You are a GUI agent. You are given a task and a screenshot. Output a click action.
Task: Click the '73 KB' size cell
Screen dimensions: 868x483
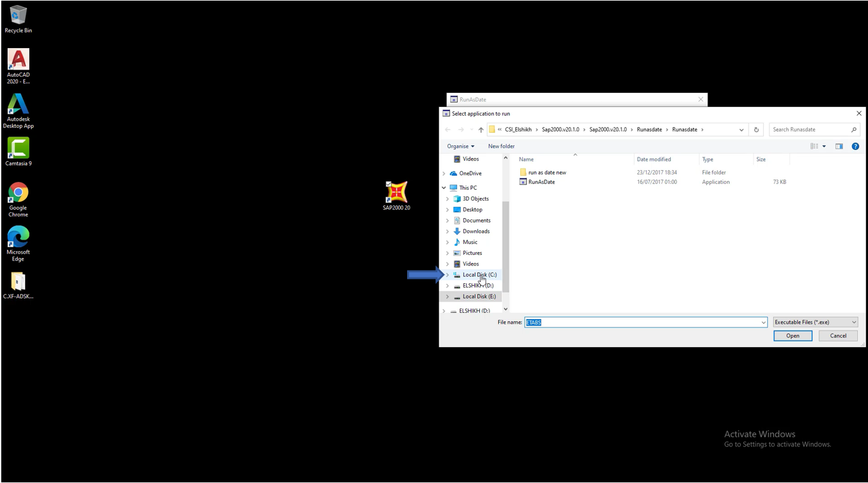point(779,182)
